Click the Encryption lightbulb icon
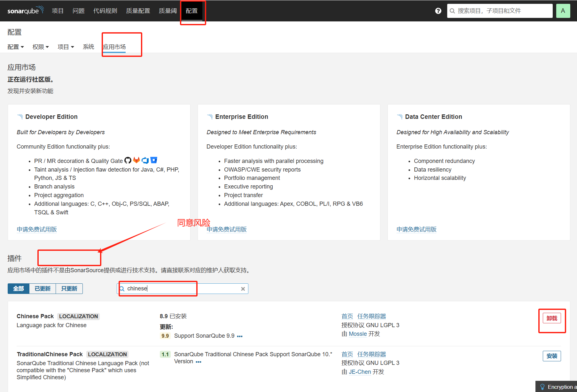The width and height of the screenshot is (577, 392). click(542, 387)
